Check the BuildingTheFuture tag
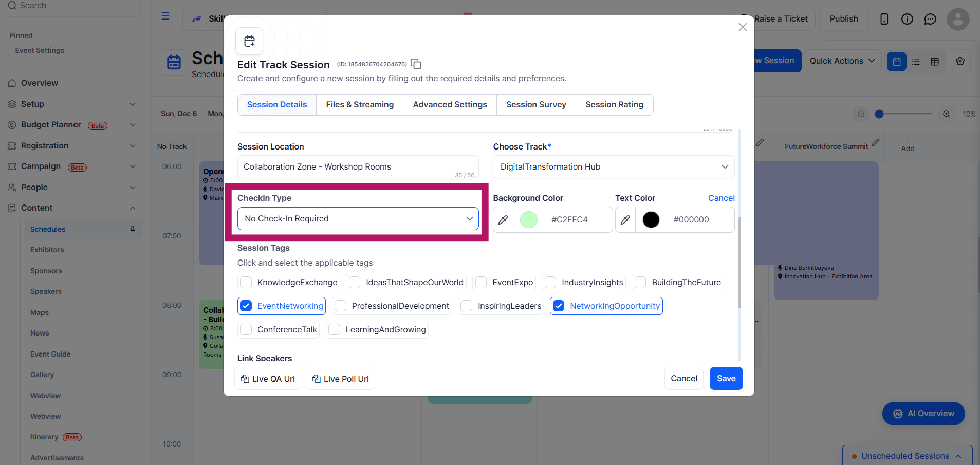Image resolution: width=980 pixels, height=465 pixels. pyautogui.click(x=640, y=283)
